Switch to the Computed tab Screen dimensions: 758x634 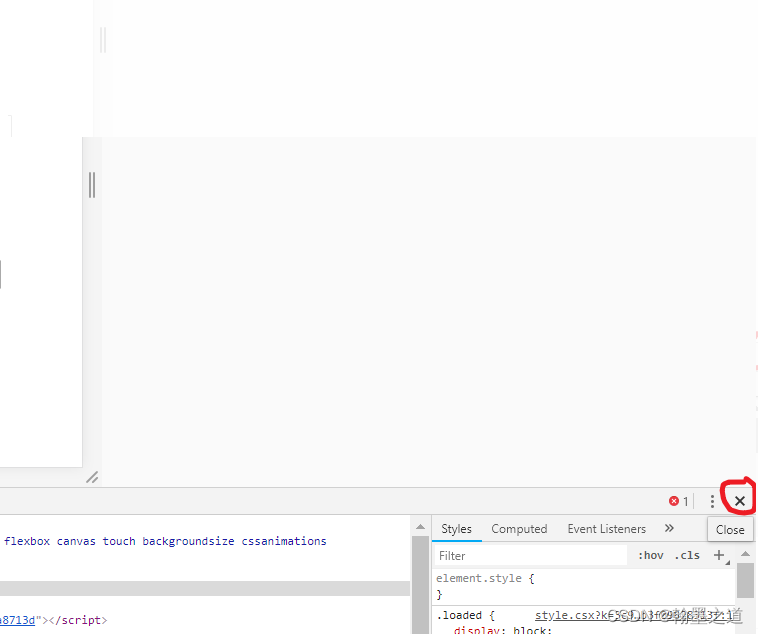pyautogui.click(x=519, y=529)
